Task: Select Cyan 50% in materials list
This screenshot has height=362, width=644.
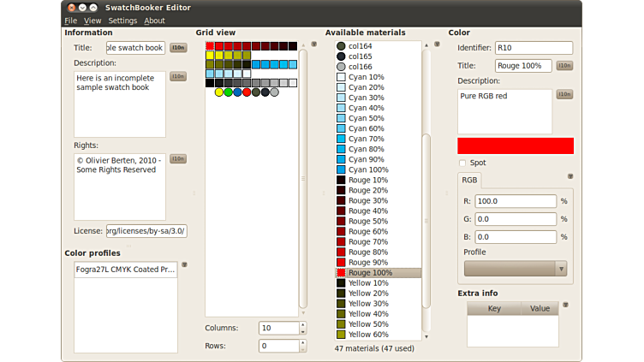Action: coord(367,118)
